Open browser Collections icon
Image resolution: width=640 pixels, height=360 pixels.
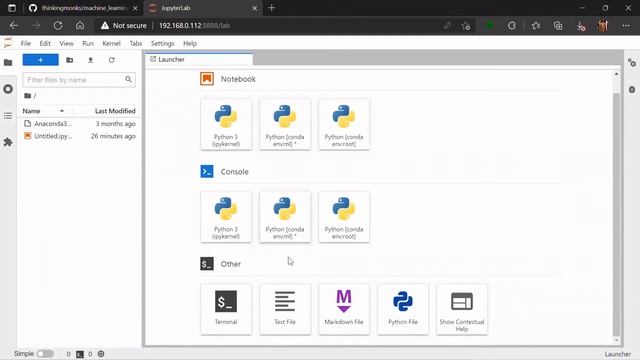coord(558,25)
